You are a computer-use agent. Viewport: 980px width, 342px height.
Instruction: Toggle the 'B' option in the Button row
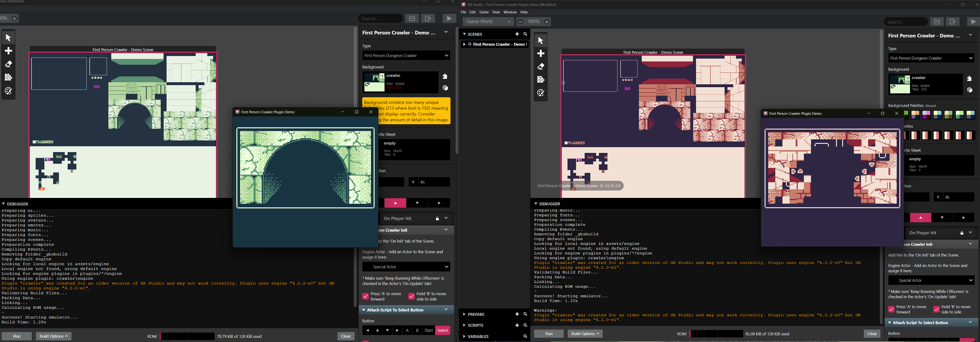coord(417,330)
